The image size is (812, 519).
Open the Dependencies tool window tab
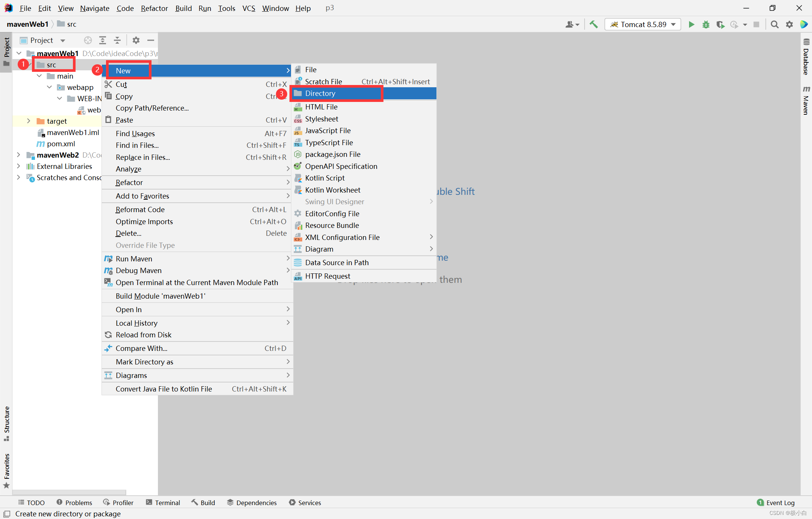click(252, 502)
